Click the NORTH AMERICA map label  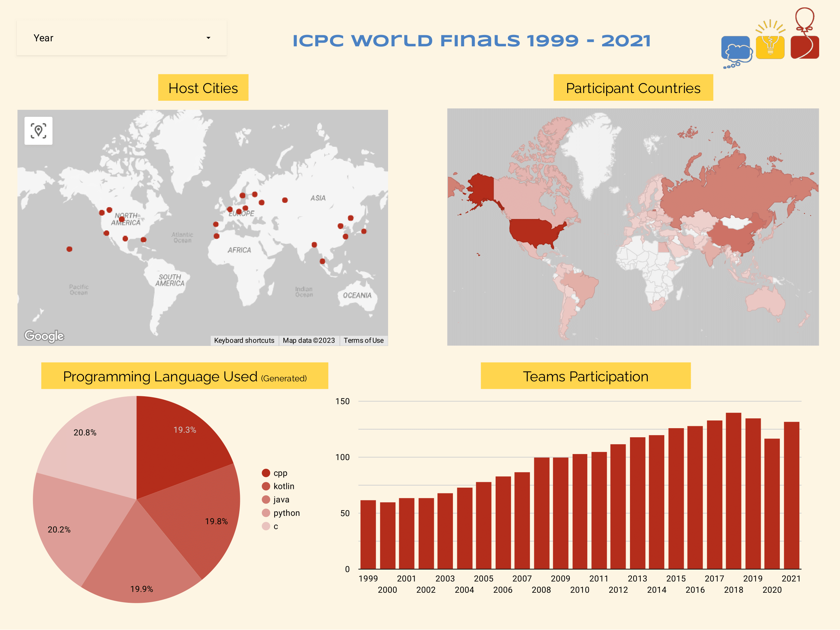click(126, 219)
